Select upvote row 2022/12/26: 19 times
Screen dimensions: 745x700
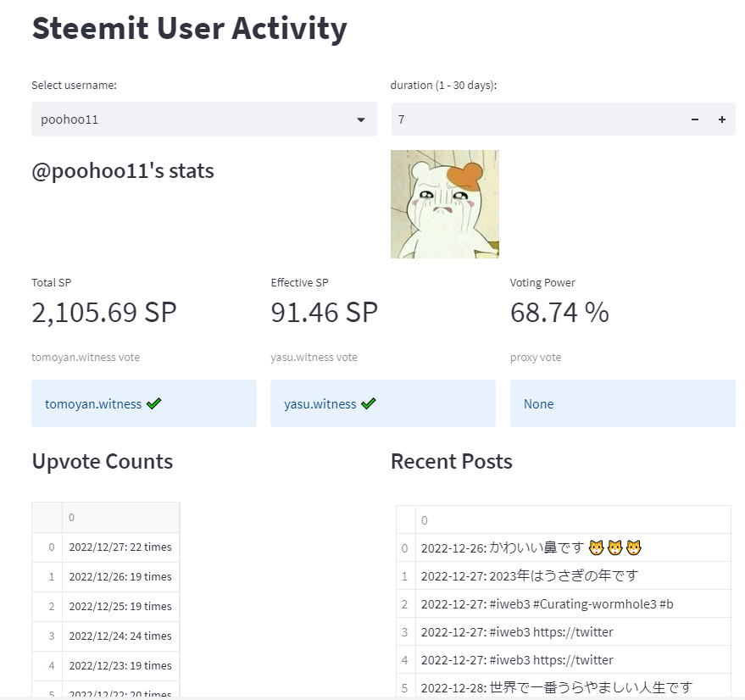click(120, 577)
